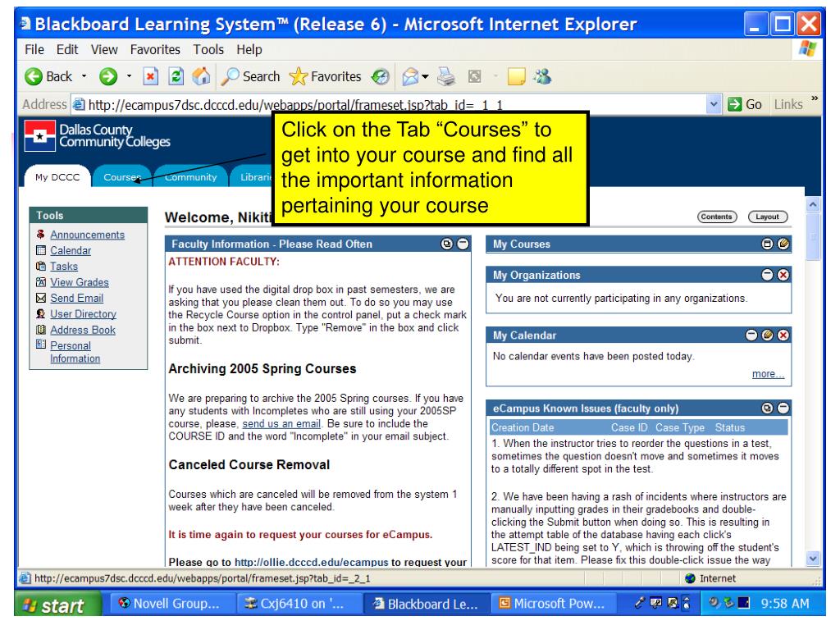Open the Favorites menu

coord(155,49)
